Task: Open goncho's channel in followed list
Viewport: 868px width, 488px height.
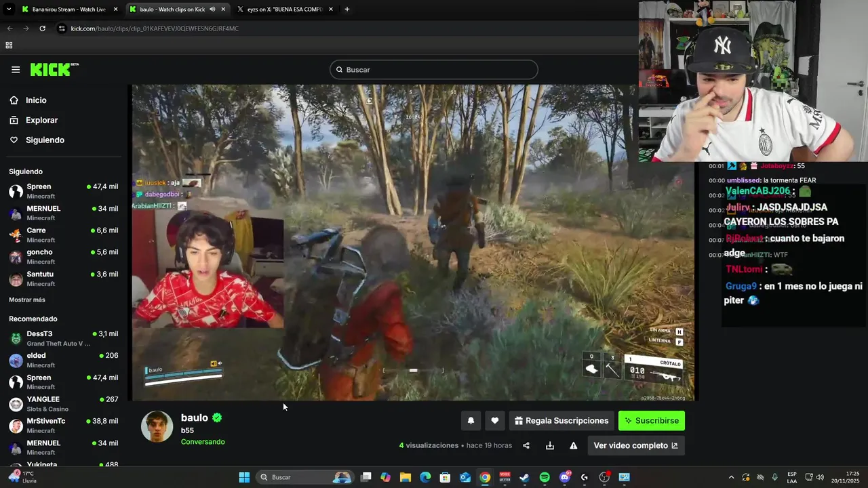Action: 63,257
